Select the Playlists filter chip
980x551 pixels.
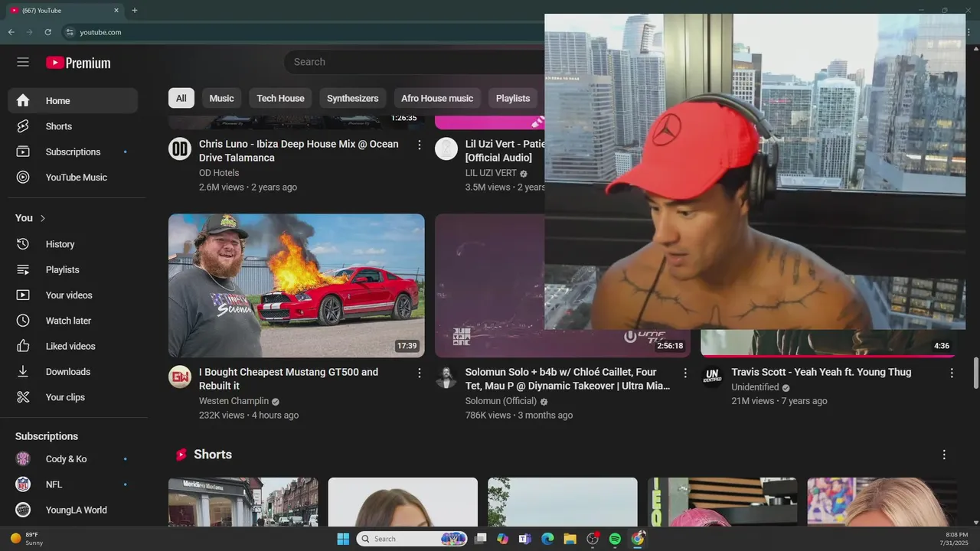pos(513,98)
